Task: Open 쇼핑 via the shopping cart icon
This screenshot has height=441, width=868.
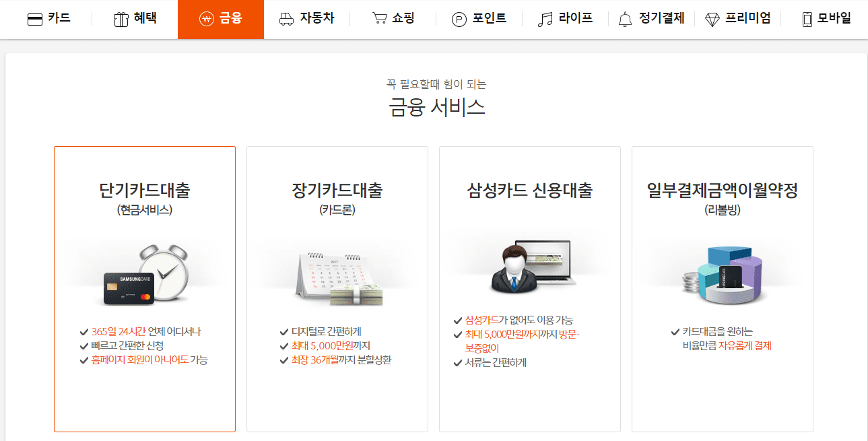Action: (378, 18)
